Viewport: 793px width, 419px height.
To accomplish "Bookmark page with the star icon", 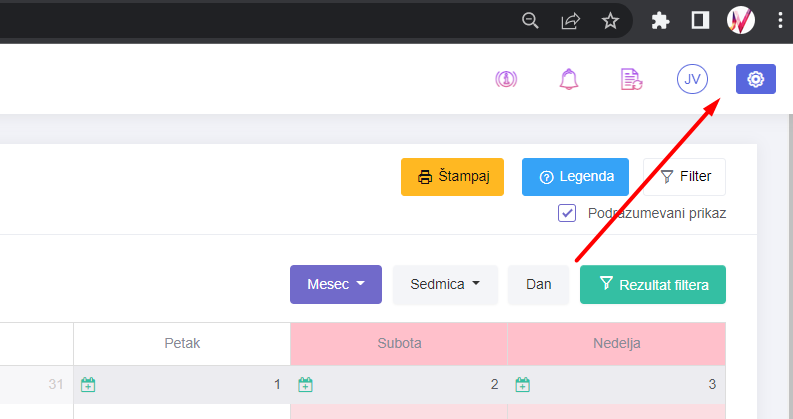I will click(x=610, y=20).
